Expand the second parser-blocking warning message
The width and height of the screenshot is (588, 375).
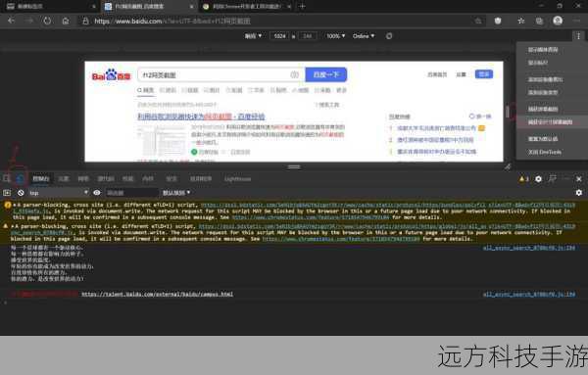click(13, 226)
